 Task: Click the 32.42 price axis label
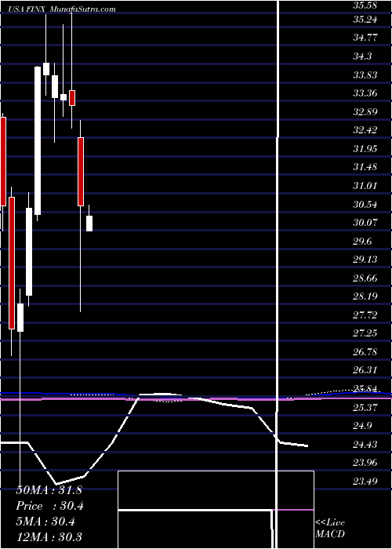click(365, 130)
